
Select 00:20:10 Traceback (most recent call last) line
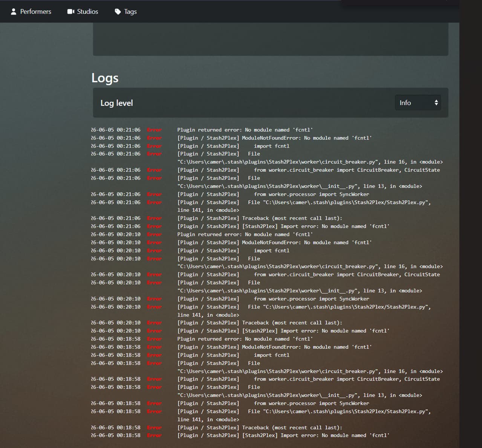[x=260, y=323]
